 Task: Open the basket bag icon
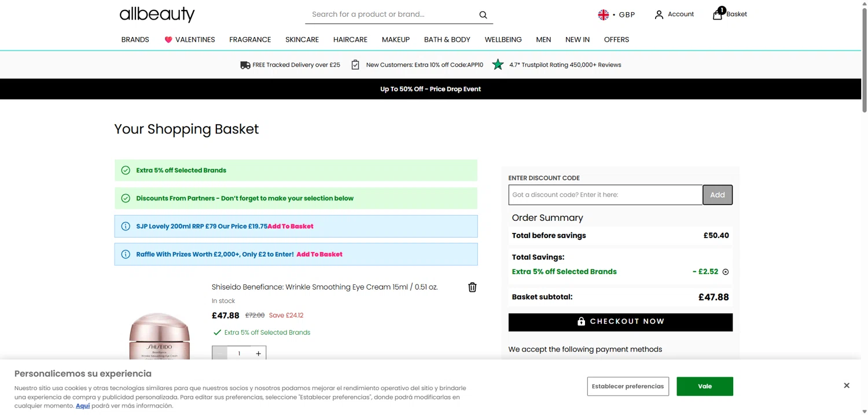click(x=718, y=14)
